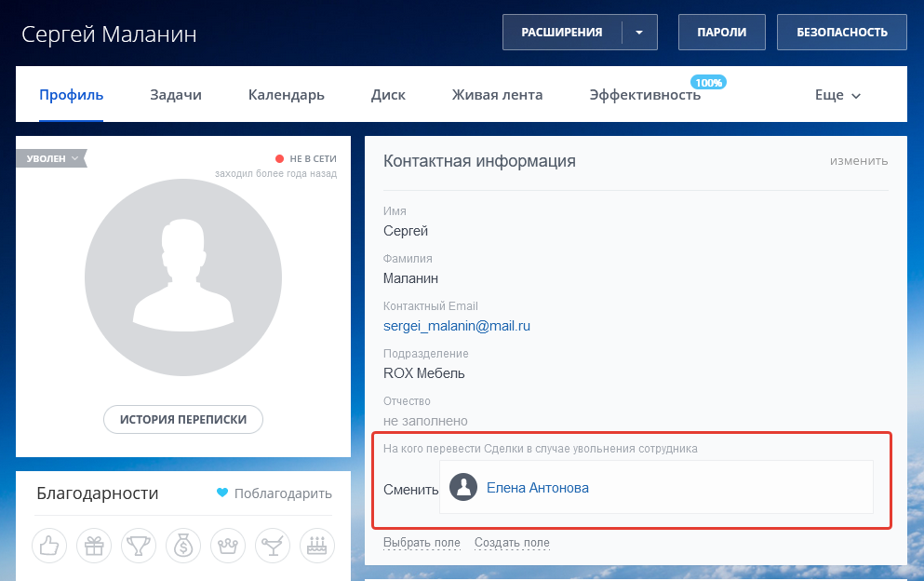Expand the Расширения dropdown arrow

coord(639,32)
